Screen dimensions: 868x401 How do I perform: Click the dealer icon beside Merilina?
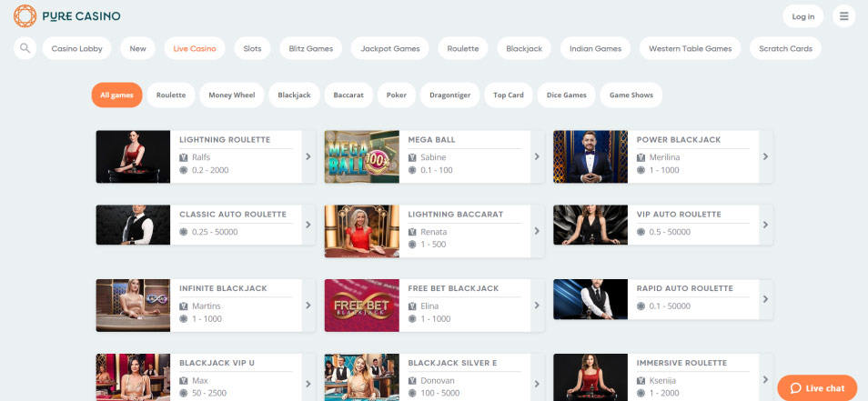pyautogui.click(x=641, y=157)
